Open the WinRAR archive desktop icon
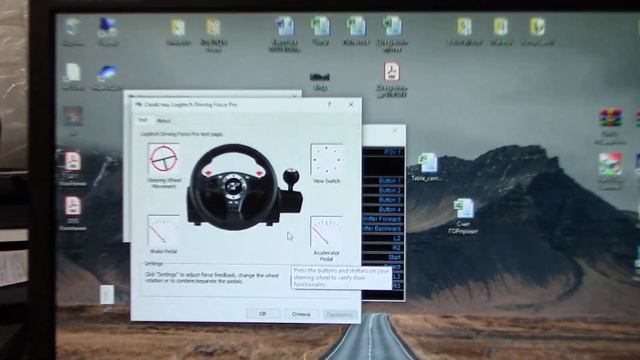This screenshot has height=360, width=640. 610,126
